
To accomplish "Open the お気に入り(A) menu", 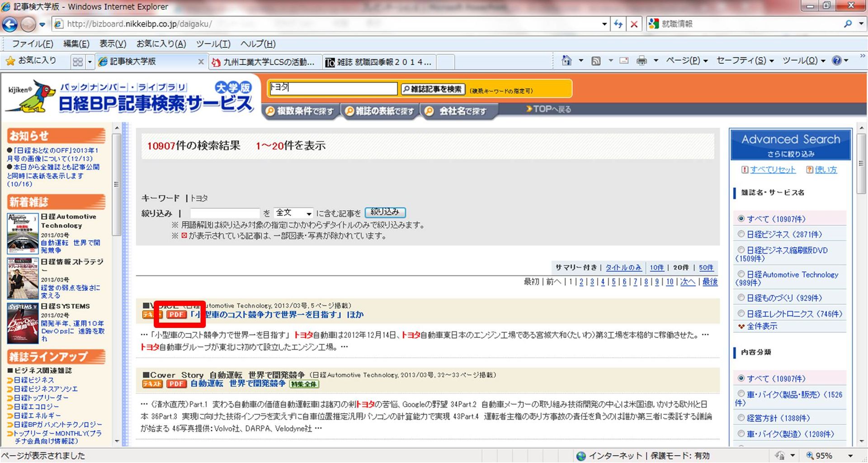I will 161,44.
